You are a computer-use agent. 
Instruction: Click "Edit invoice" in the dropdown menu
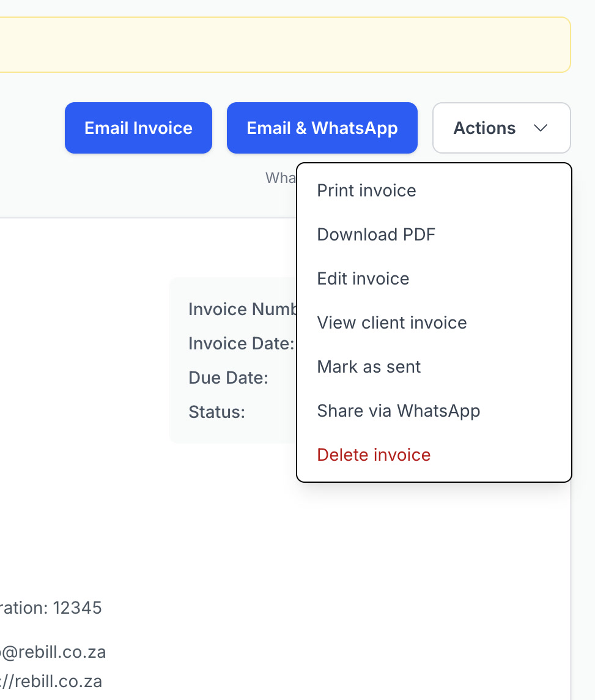click(x=363, y=278)
